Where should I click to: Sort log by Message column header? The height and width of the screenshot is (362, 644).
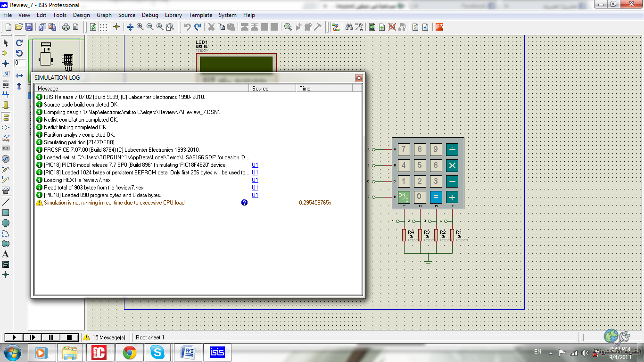(x=142, y=89)
